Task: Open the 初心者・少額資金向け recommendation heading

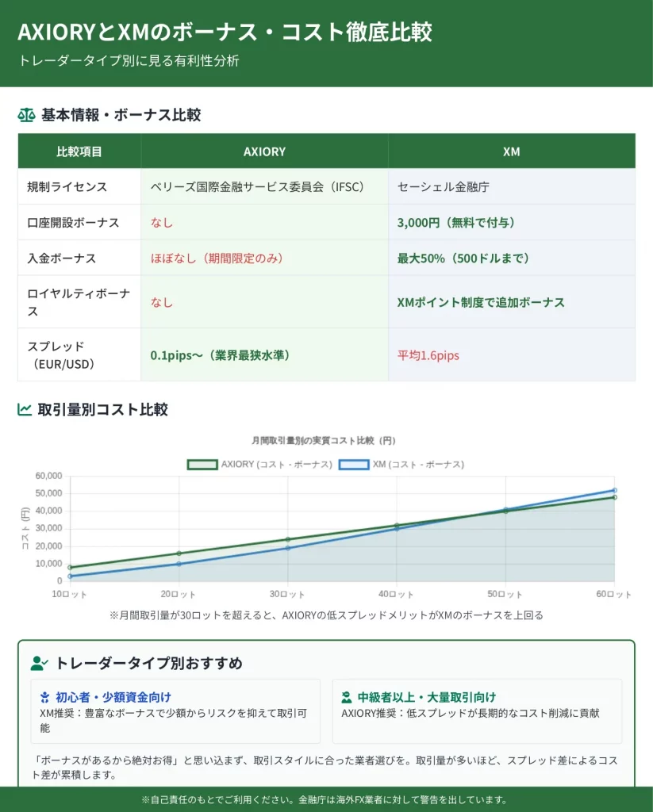Action: pyautogui.click(x=113, y=698)
